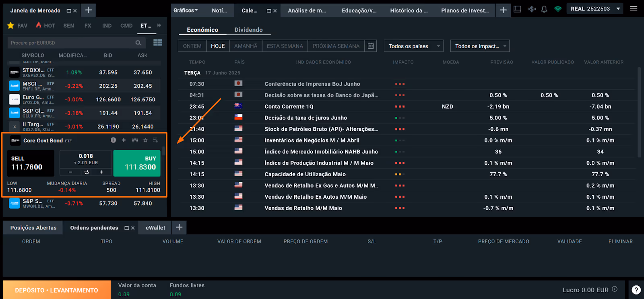Click the search magnifier icon in symbol field

(138, 43)
